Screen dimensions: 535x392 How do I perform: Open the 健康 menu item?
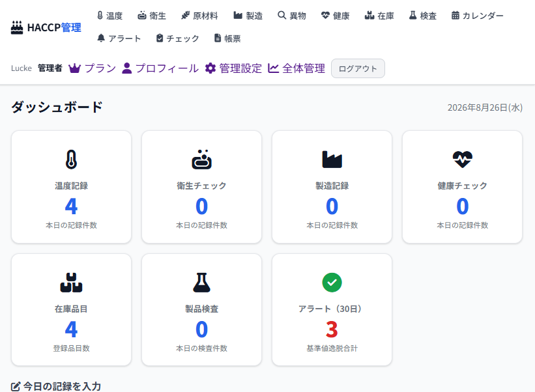pyautogui.click(x=336, y=16)
